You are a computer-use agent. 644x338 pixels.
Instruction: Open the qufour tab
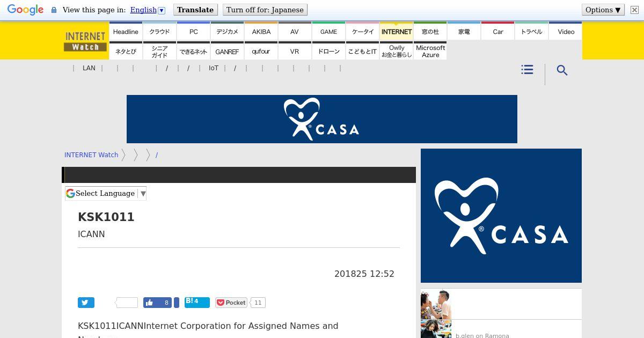pos(261,50)
